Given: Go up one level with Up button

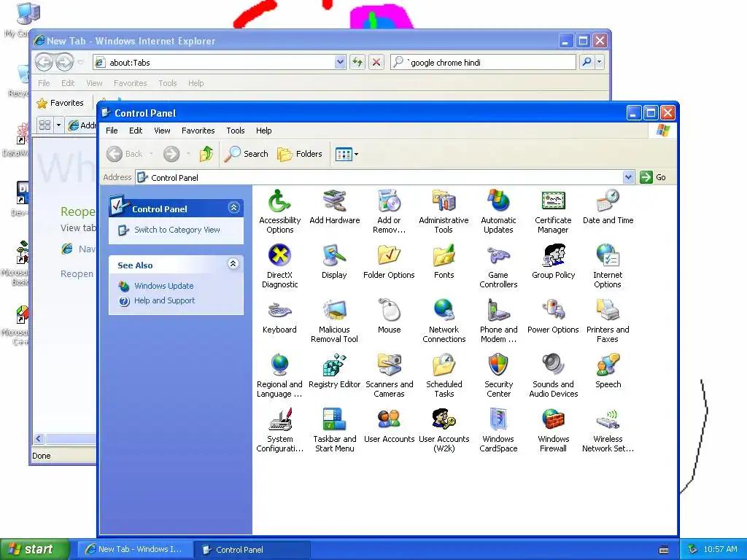Looking at the screenshot, I should 206,154.
